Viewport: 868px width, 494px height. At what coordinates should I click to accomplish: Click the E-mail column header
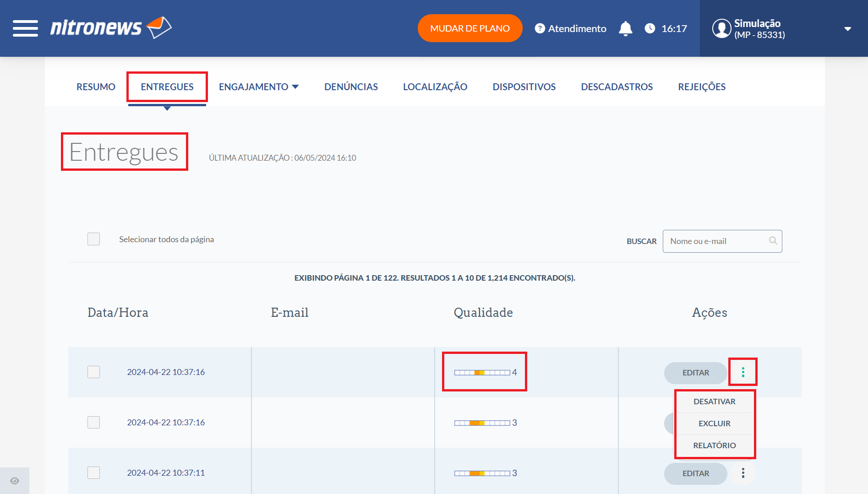289,312
